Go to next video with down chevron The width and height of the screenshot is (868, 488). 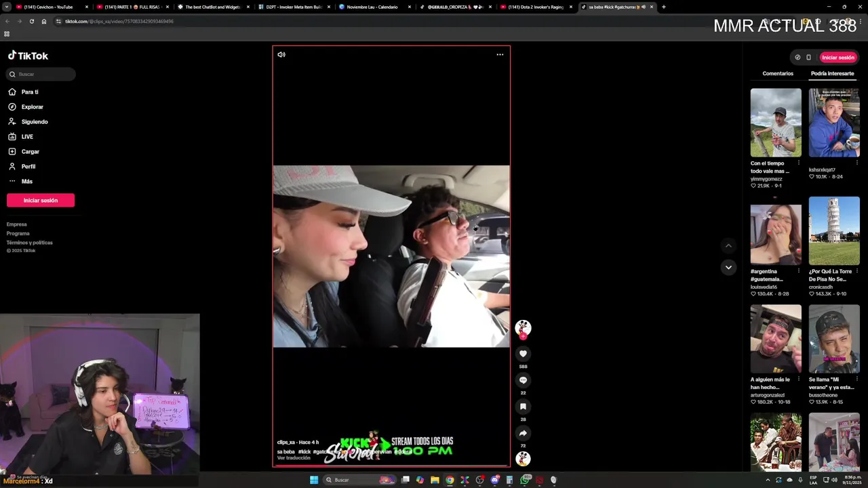click(728, 267)
